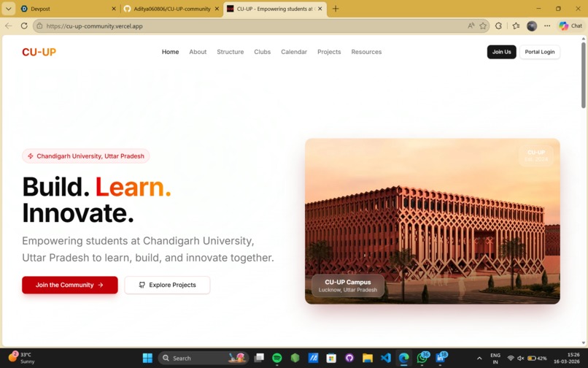Click the muted volume icon in tray
Screen dimensions: 588x368
(x=520, y=359)
